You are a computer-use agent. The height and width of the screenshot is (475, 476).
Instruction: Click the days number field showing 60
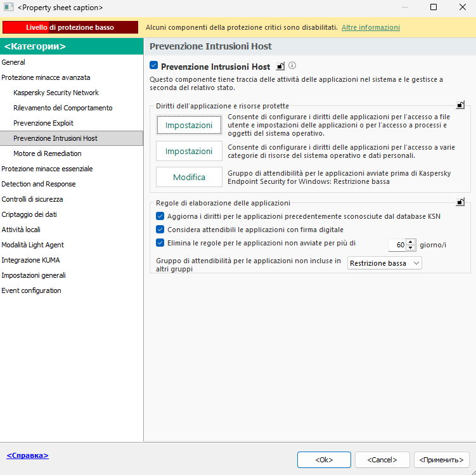397,245
